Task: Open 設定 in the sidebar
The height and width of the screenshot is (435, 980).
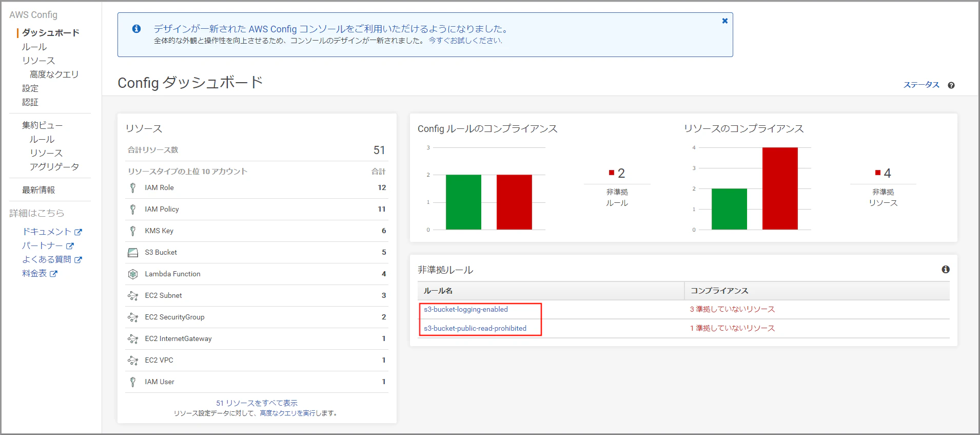Action: point(30,88)
